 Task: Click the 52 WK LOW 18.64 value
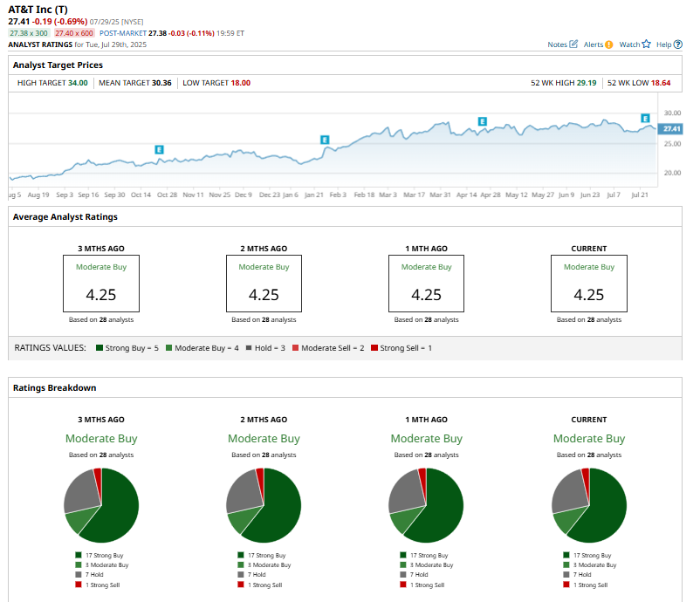click(661, 83)
